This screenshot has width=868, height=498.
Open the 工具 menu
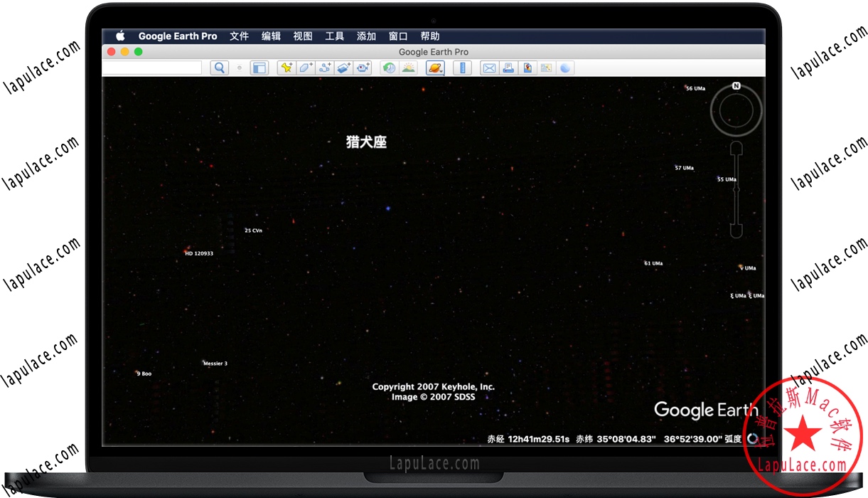(335, 36)
